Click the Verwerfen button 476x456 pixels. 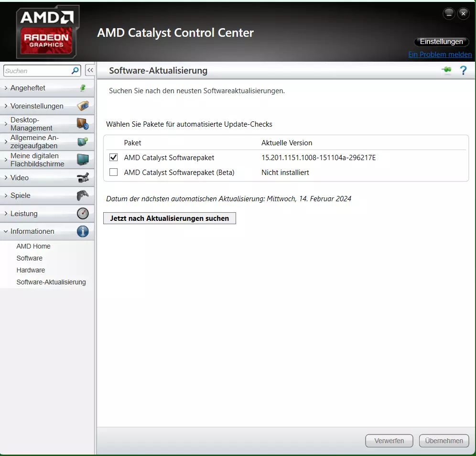[389, 441]
